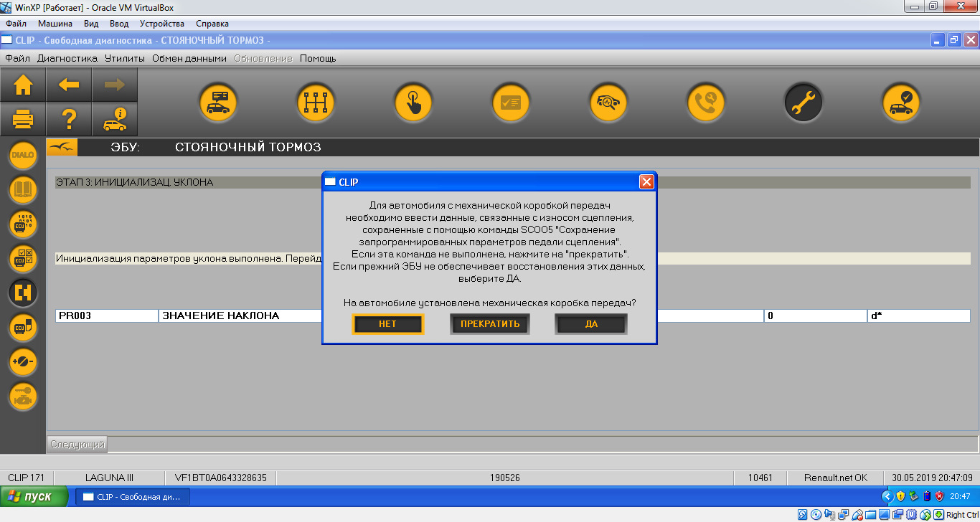Image resolution: width=980 pixels, height=522 pixels.
Task: Open CLIP Диагностика menu
Action: (x=67, y=58)
